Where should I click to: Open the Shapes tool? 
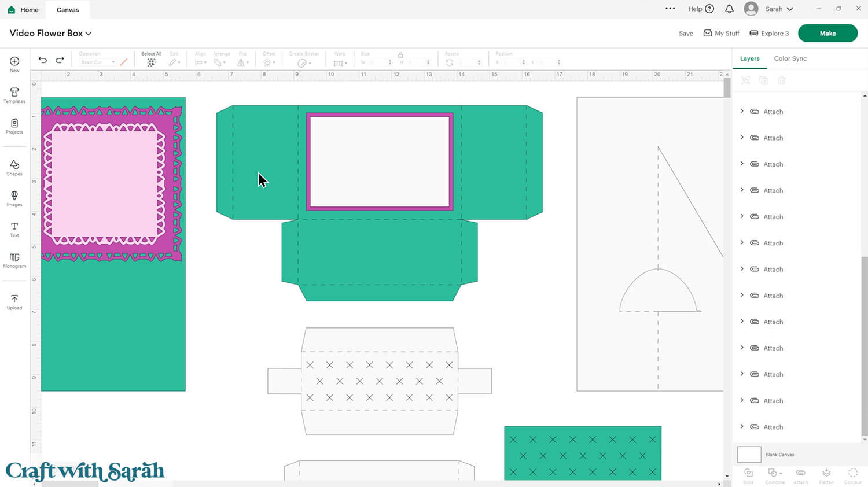pyautogui.click(x=14, y=168)
